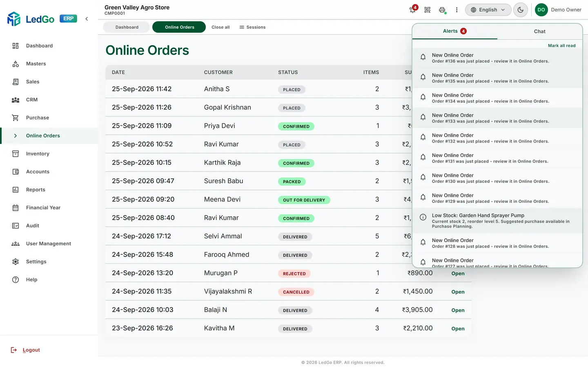Click PACKED badge for Suresh Babu

coord(292,182)
